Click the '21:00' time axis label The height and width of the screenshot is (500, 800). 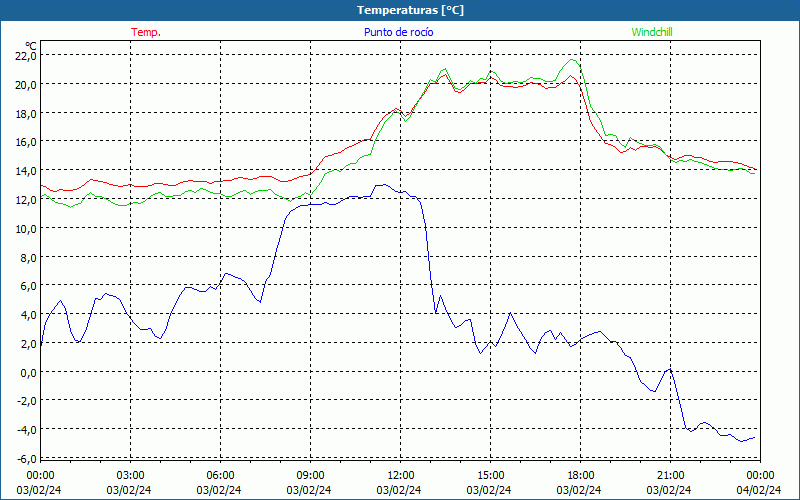click(670, 476)
